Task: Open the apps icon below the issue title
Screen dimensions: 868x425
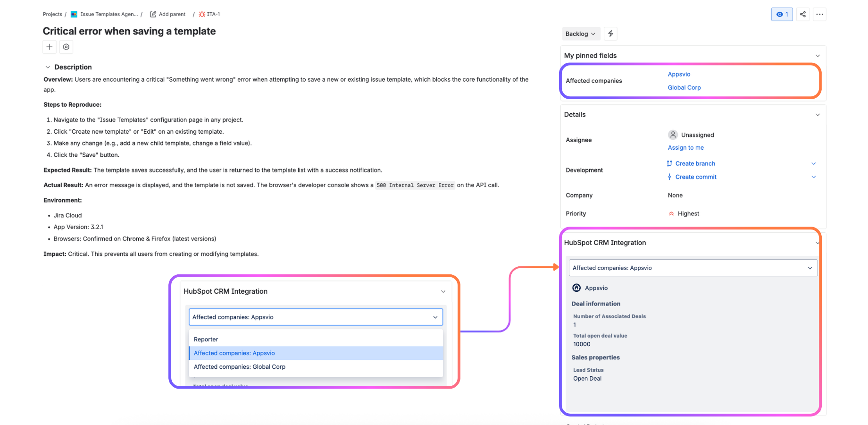Action: [x=66, y=47]
